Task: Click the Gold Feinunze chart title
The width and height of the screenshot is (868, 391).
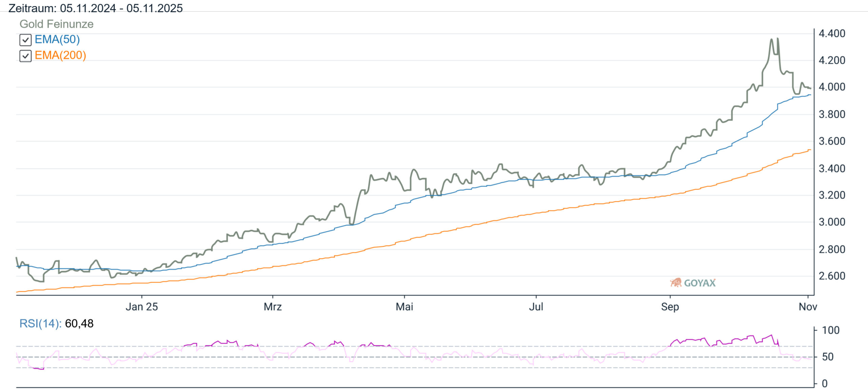Action: [x=56, y=24]
